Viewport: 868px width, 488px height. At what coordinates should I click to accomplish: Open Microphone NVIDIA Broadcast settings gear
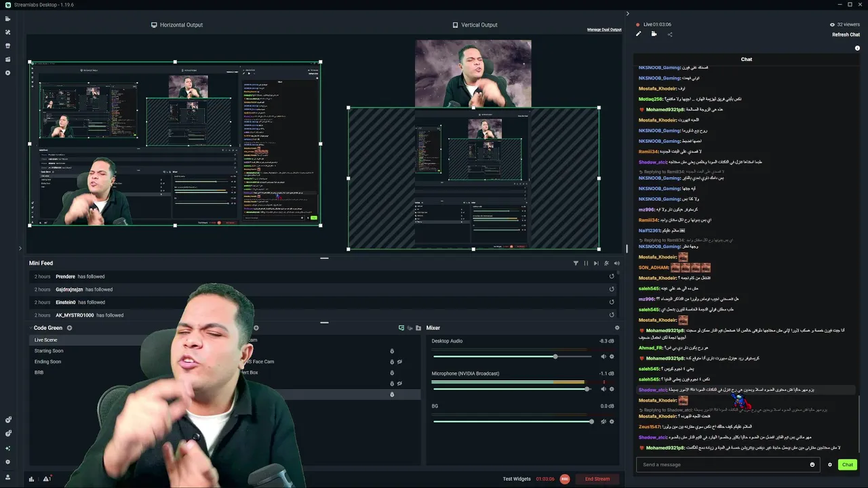pyautogui.click(x=612, y=389)
